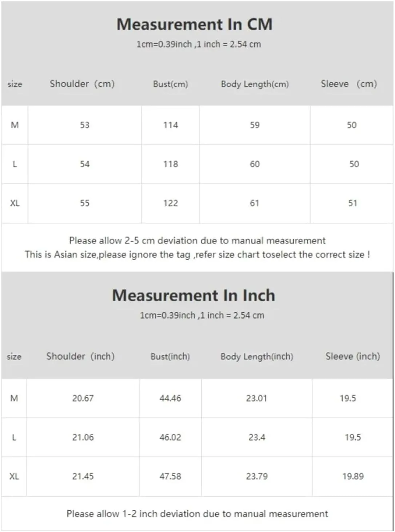Select the XL size label in CM table

(15, 203)
